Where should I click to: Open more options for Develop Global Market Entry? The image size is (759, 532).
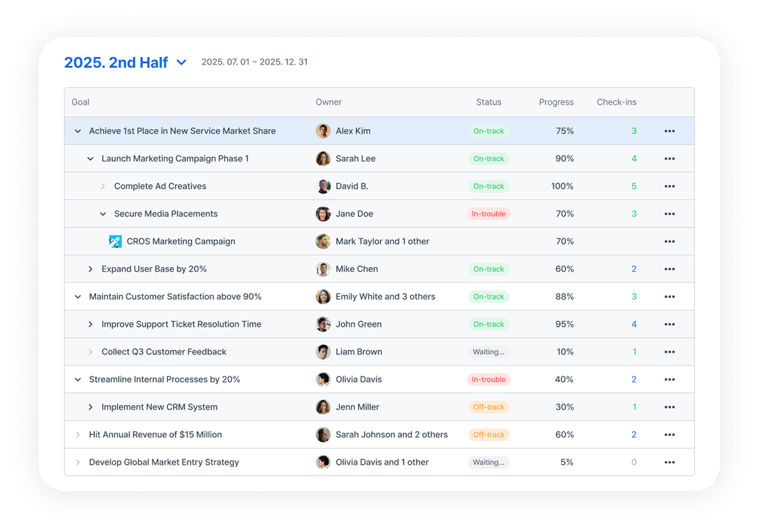669,462
